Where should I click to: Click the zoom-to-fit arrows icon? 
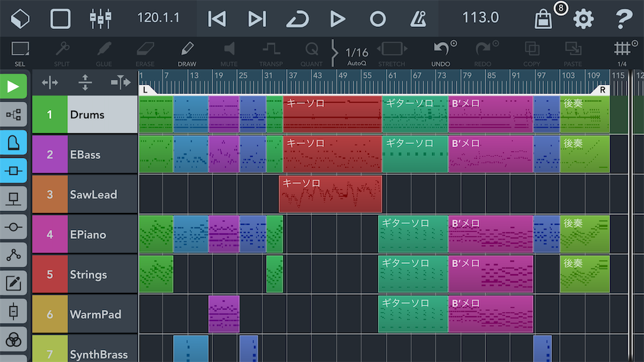120,82
